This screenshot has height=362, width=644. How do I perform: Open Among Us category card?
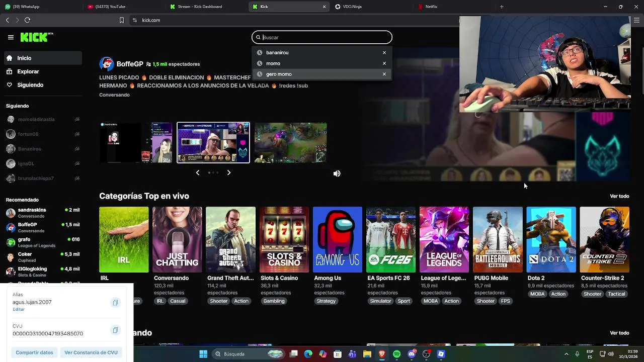pos(337,239)
